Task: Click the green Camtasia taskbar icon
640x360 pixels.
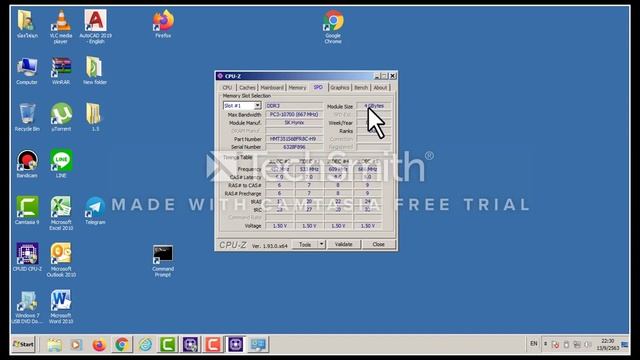Action: 167,345
